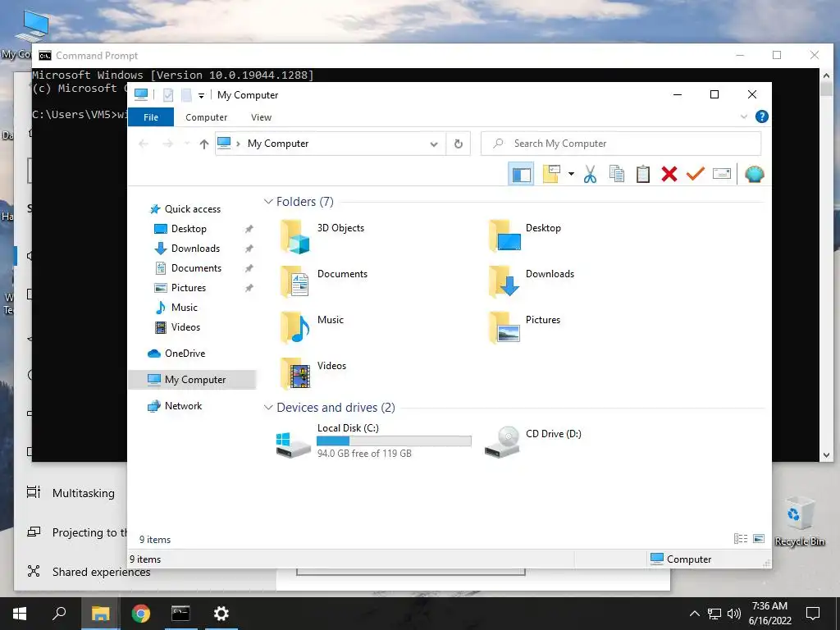Image resolution: width=840 pixels, height=630 pixels.
Task: Unpin Pictures using its pin icon
Action: [249, 288]
